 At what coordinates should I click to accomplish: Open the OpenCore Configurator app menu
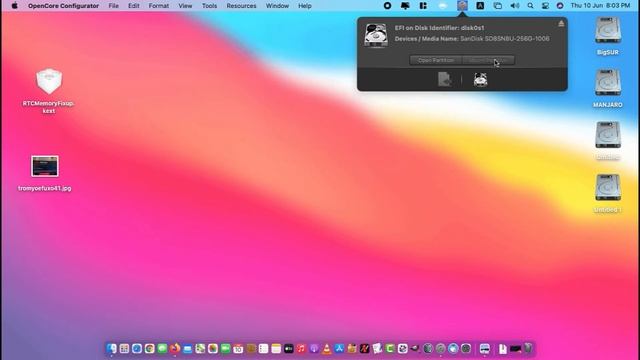(x=63, y=6)
